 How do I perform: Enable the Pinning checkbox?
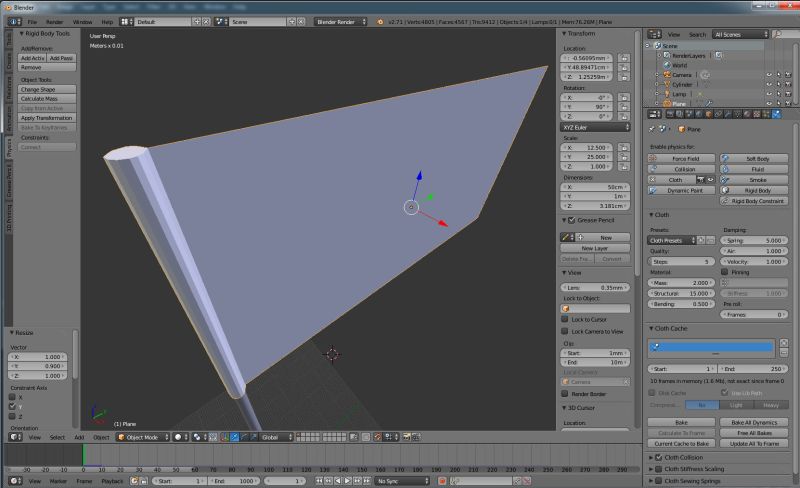[724, 272]
